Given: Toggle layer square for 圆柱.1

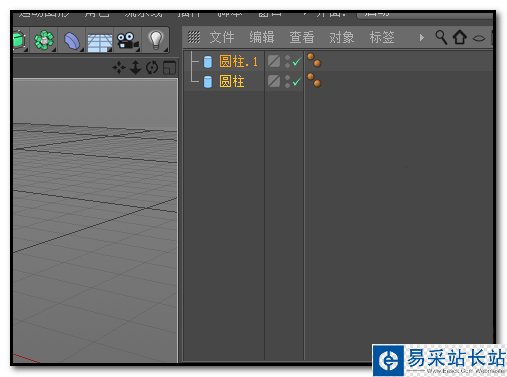Looking at the screenshot, I should point(274,61).
